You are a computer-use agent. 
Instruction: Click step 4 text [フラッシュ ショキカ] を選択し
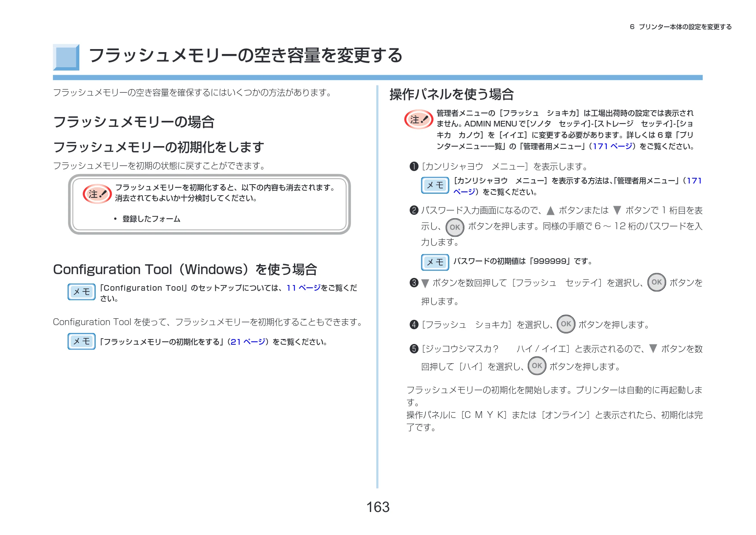pos(487,325)
